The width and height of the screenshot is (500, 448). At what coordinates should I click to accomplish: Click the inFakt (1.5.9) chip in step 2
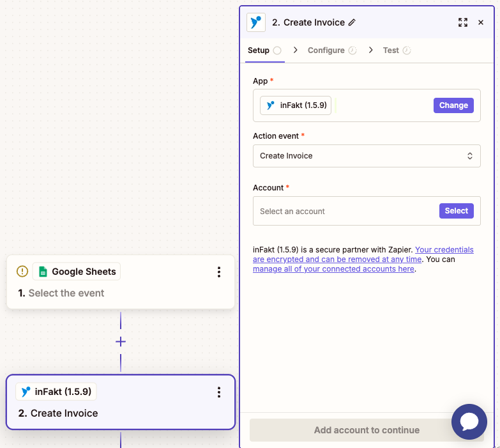[x=56, y=392]
